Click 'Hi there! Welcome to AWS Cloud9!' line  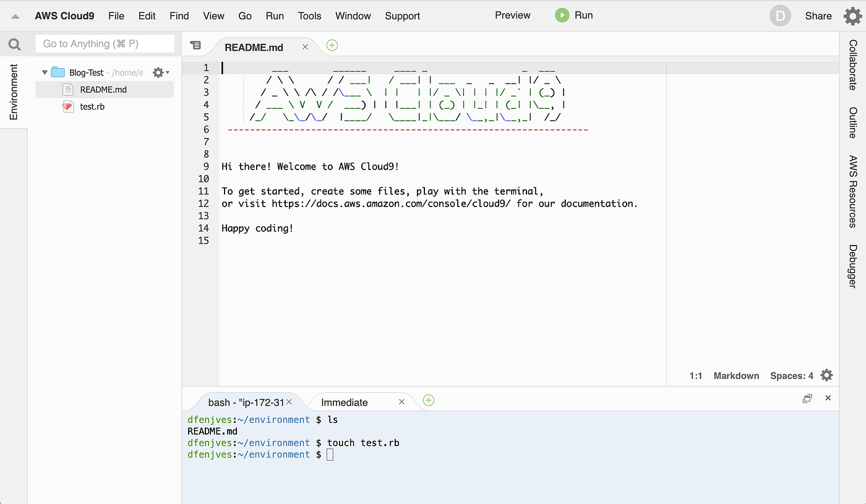[311, 166]
